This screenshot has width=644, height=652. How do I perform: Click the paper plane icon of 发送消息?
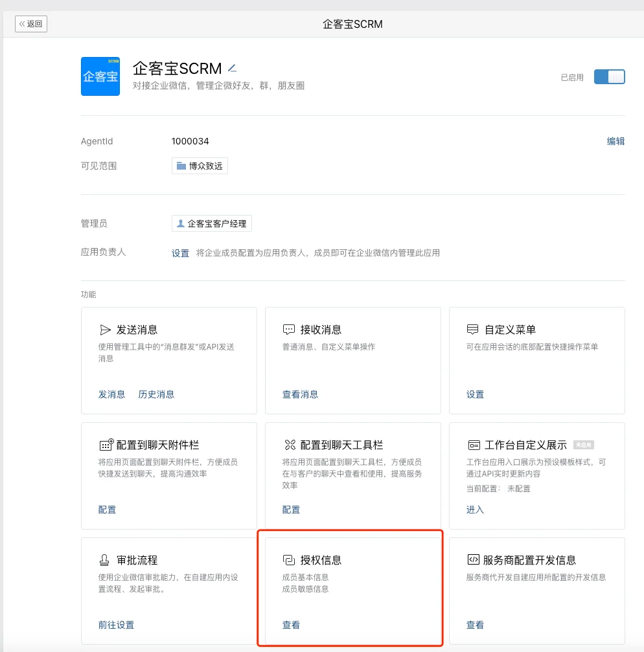coord(105,330)
